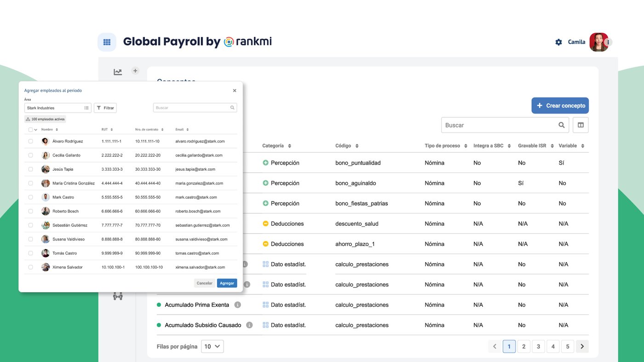
Task: Open the column settings icon beside the Buscar search bar
Action: 580,125
